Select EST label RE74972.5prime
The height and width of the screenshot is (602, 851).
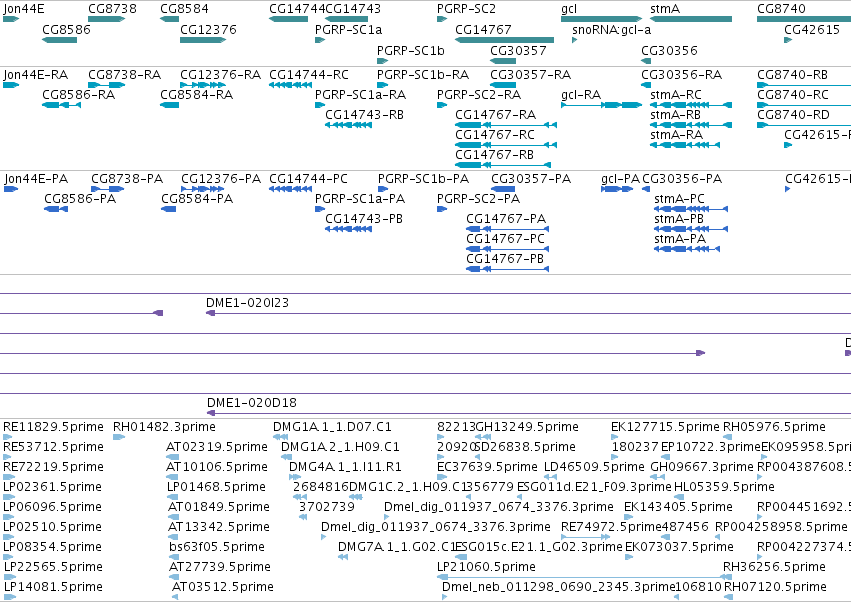611,527
